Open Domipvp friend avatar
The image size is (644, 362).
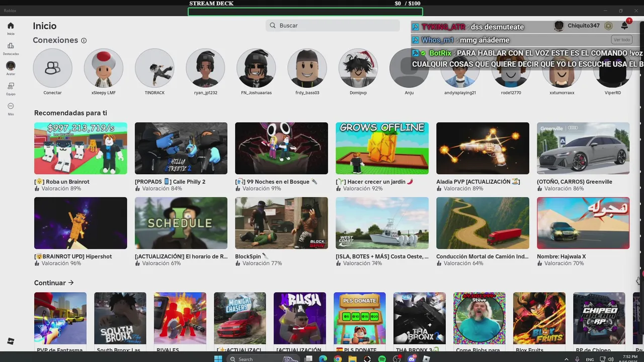point(358,68)
